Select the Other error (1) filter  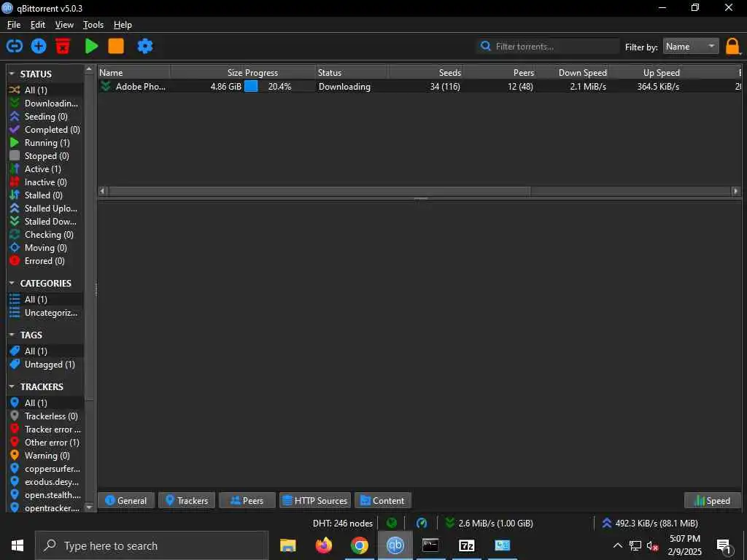tap(45, 443)
